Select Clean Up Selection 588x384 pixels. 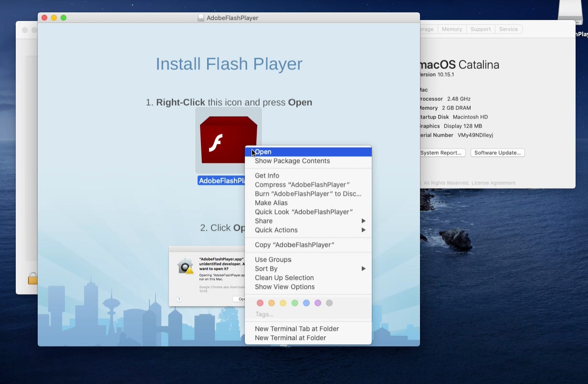pyautogui.click(x=308, y=278)
